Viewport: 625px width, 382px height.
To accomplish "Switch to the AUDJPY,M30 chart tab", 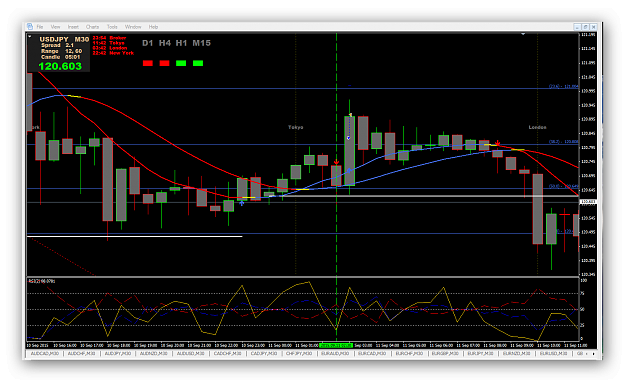I will [x=118, y=354].
